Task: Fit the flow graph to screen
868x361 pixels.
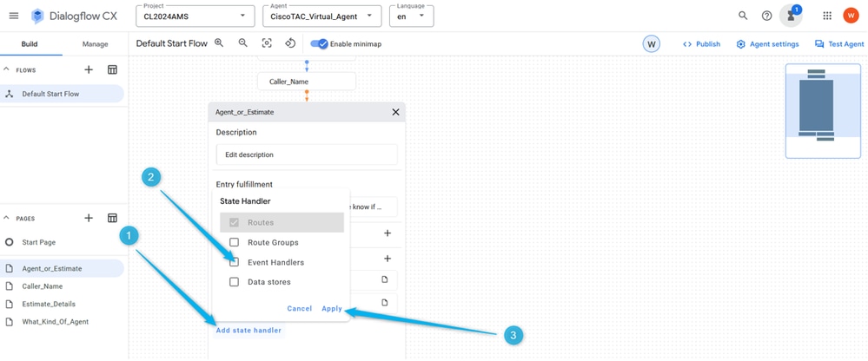Action: click(267, 43)
